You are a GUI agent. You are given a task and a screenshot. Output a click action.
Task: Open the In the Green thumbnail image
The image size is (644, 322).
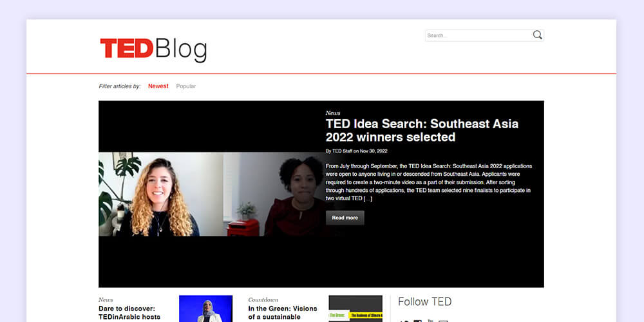click(355, 308)
